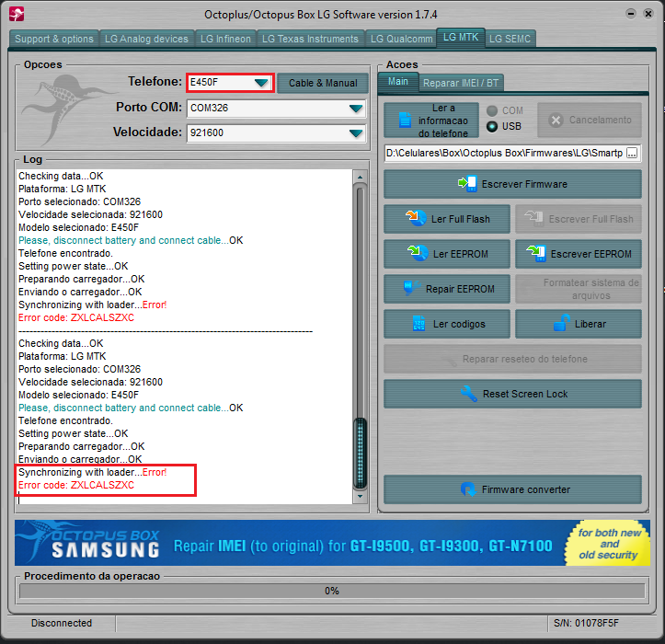Click the Samsung Repair IMEI banner
Image resolution: width=665 pixels, height=644 pixels.
(332, 543)
